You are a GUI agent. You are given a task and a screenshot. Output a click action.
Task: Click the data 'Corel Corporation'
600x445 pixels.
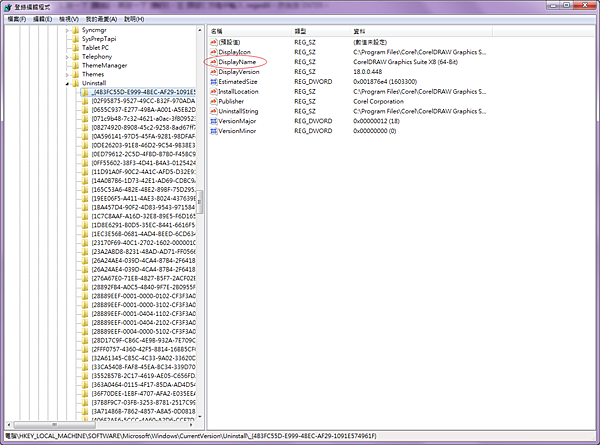[x=378, y=101]
